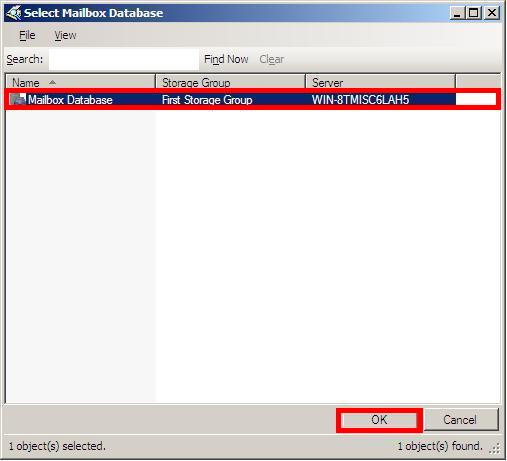Viewport: 507px width, 461px height.
Task: Click the Exchange icon in title bar
Action: 14,13
